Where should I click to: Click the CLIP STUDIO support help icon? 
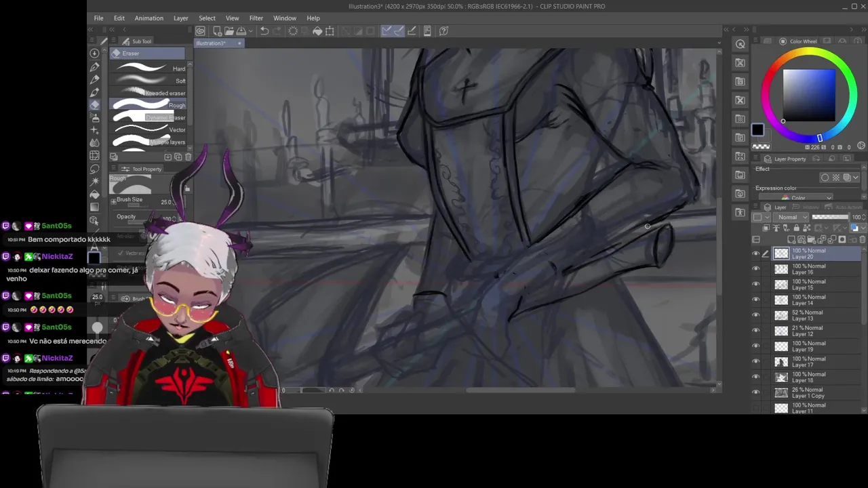tap(443, 30)
